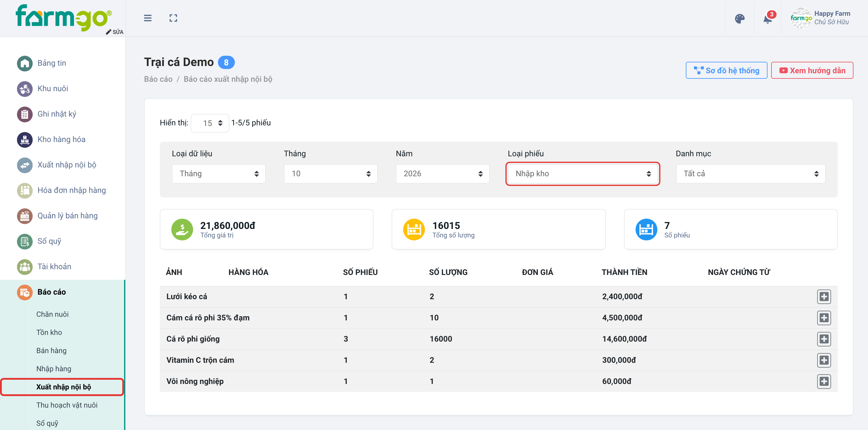Open the Nhập hàng report submenu
This screenshot has width=868, height=430.
[x=54, y=369]
